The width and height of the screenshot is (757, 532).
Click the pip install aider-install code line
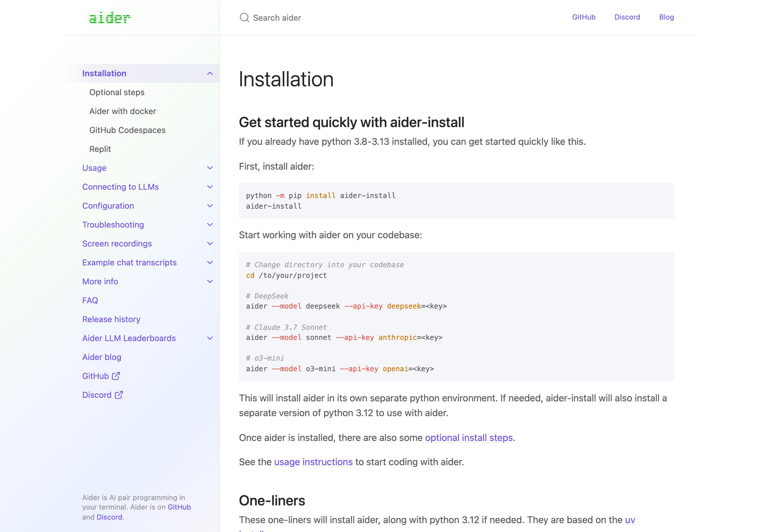click(321, 195)
